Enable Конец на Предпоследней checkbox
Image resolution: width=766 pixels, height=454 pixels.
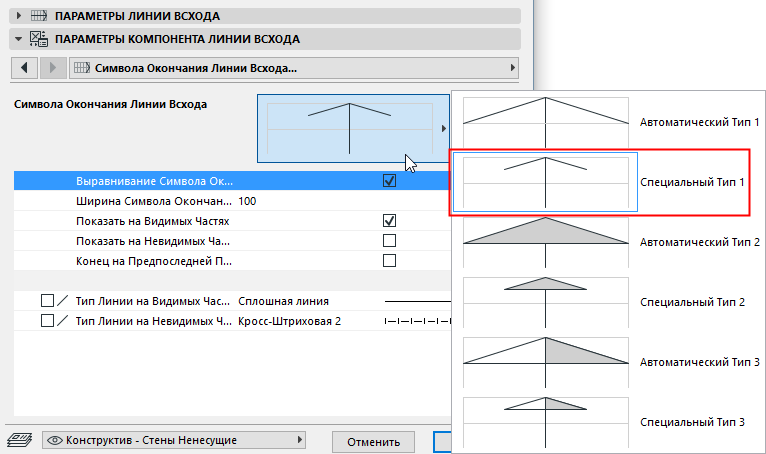pos(389,261)
